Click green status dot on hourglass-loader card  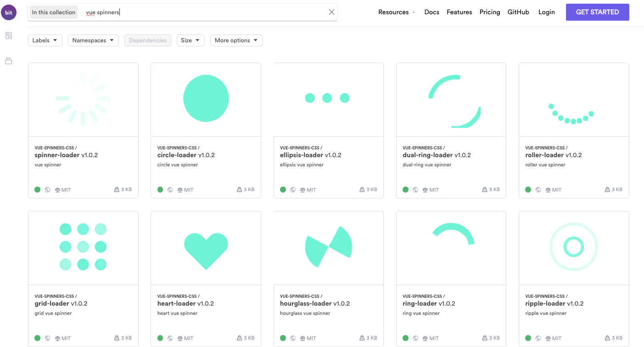click(283, 338)
